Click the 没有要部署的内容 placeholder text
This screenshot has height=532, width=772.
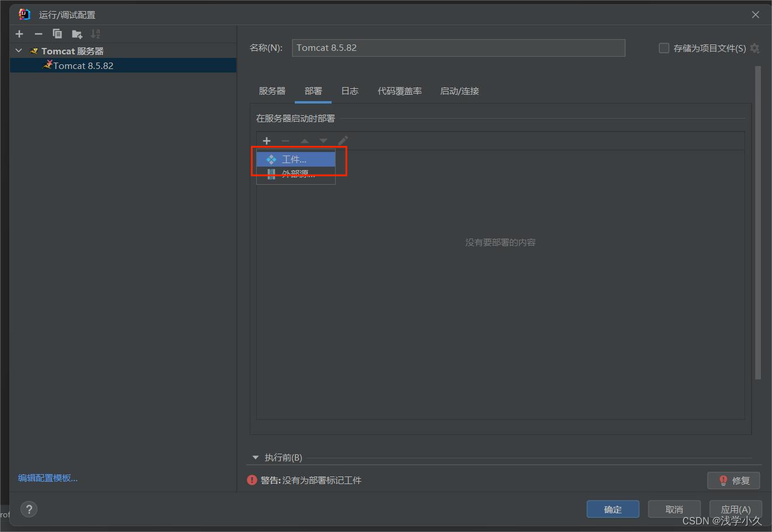[x=501, y=242]
